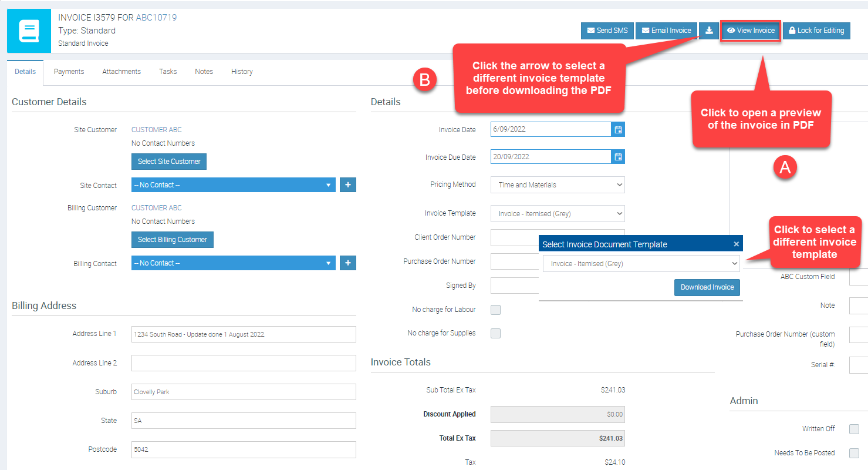Open Invoice Template dropdown in Details
The height and width of the screenshot is (470, 868).
click(558, 213)
